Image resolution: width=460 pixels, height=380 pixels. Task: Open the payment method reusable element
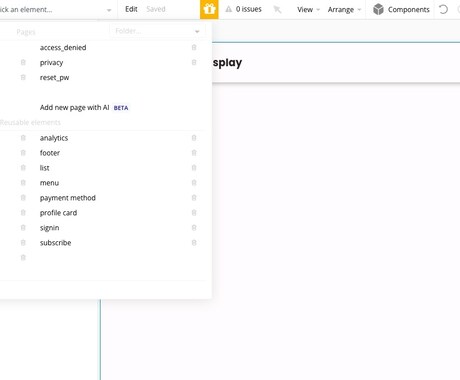[68, 198]
